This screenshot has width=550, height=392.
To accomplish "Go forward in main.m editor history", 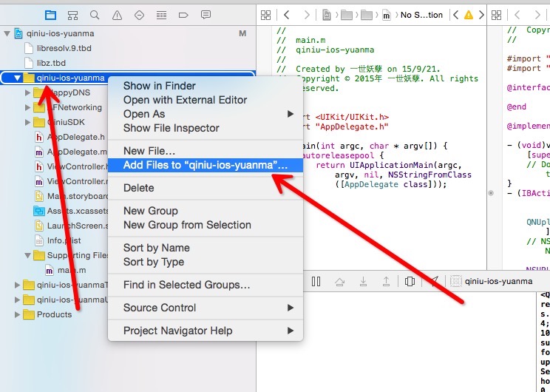I will click(x=307, y=15).
